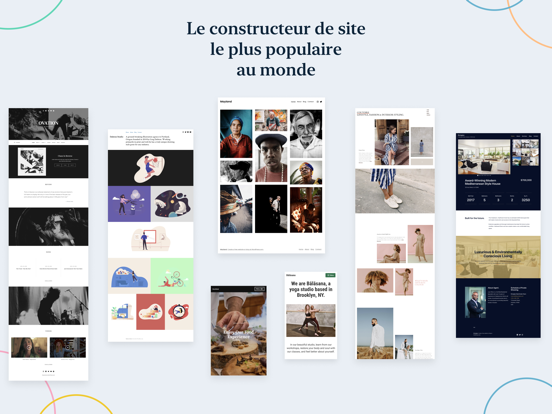Select the white-bearded man black-and-white portrait
Viewport: 552px width, 414px height.
(x=306, y=134)
